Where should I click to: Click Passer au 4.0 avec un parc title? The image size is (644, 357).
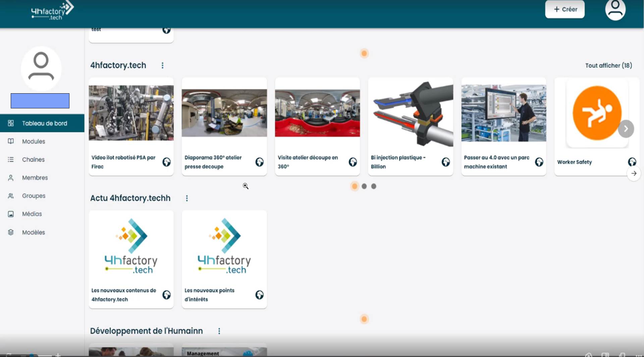(497, 162)
